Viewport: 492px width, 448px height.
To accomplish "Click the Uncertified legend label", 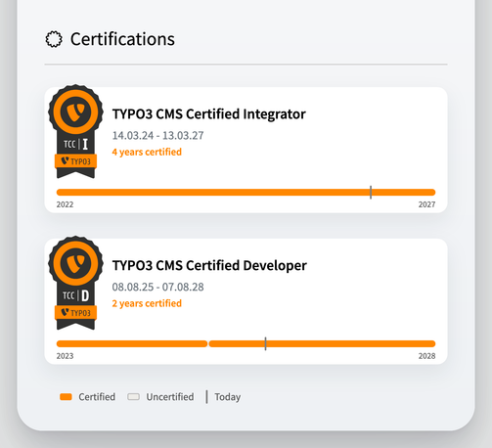I will (x=170, y=397).
